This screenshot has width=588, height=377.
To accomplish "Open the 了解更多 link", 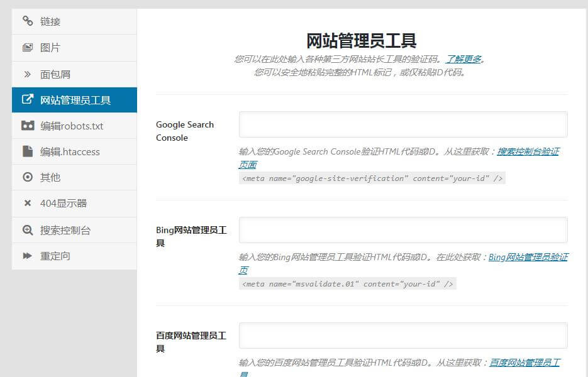I will pos(463,59).
